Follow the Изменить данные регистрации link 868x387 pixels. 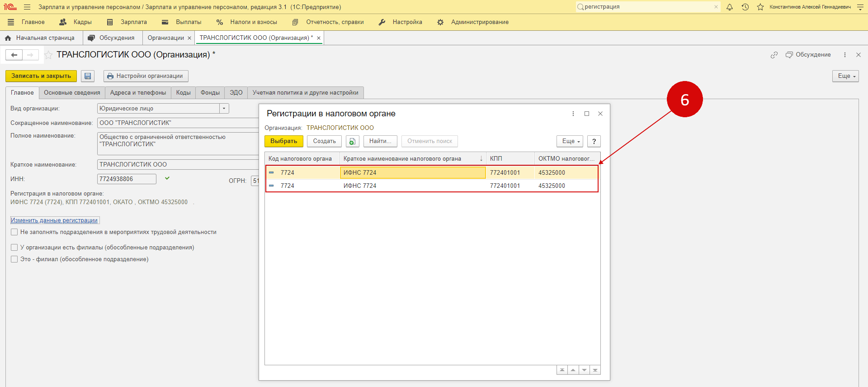click(54, 220)
